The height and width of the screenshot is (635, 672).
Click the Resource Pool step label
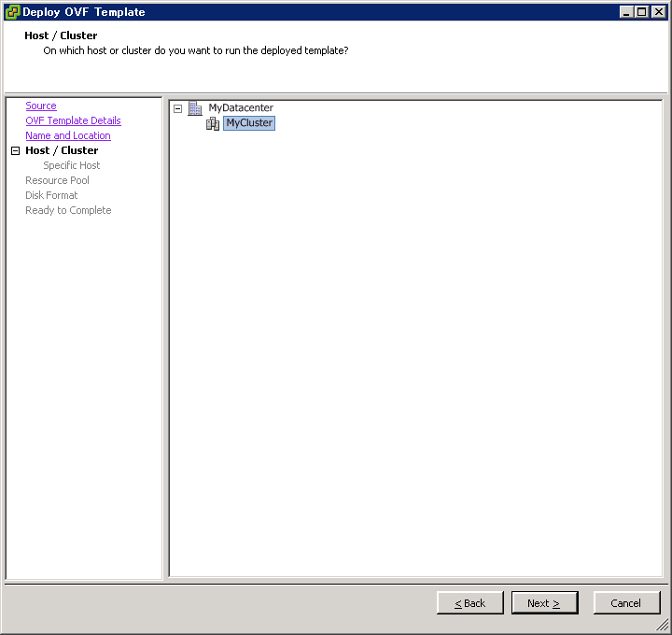point(58,180)
